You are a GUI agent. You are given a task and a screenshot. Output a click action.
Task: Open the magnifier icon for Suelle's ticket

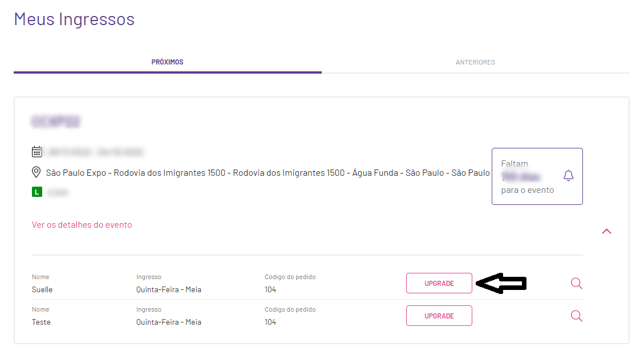pos(577,283)
